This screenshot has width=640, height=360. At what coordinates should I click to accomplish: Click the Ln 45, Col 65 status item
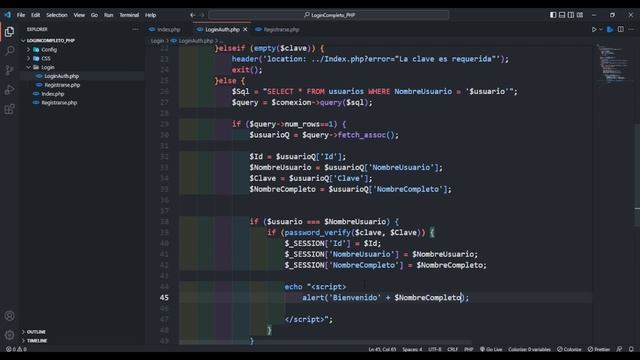(x=382, y=349)
